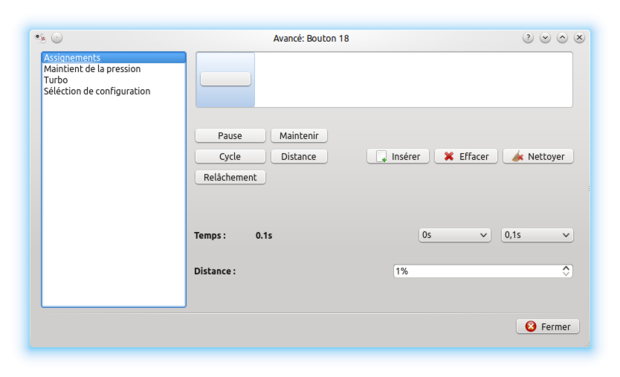Click the Fermer button with red circle
Screen dimensions: 620x377
[548, 326]
